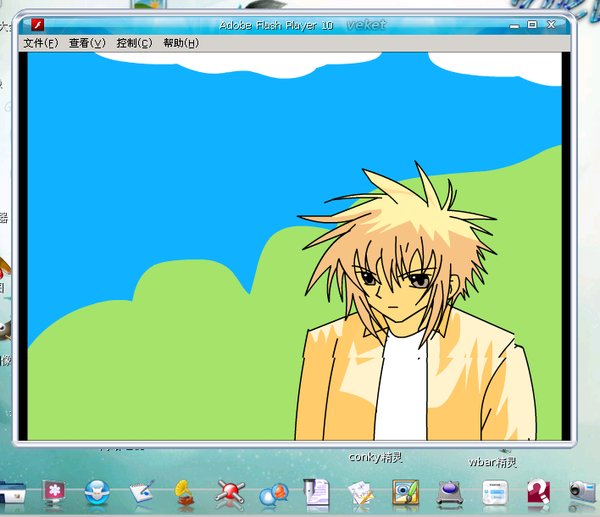This screenshot has width=600, height=517.
Task: Open the notepad with pen icon in the dock
Action: coord(142,492)
